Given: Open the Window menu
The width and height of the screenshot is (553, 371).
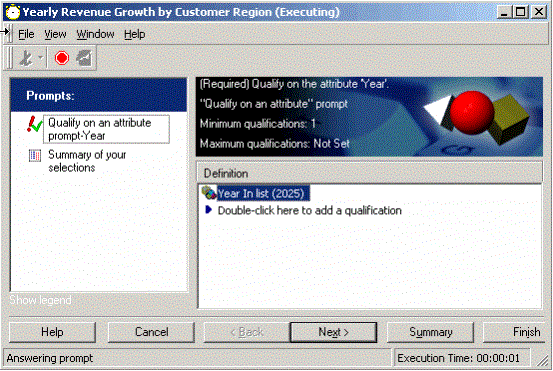Looking at the screenshot, I should pyautogui.click(x=95, y=34).
